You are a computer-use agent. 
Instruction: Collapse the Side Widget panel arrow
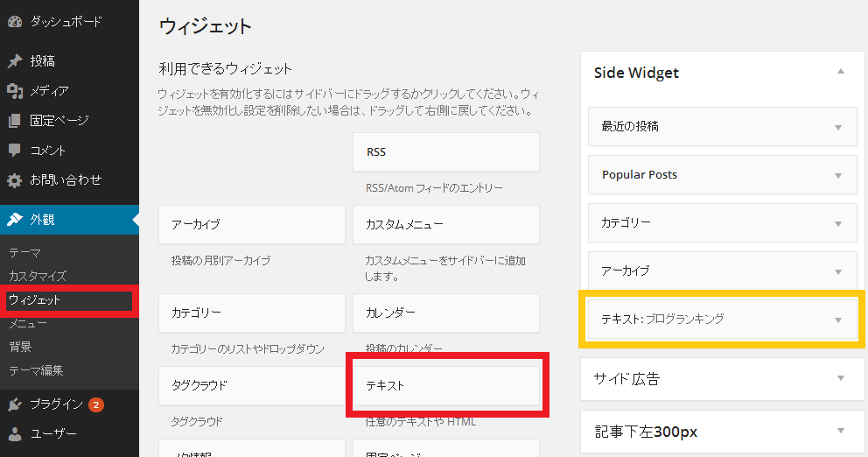pyautogui.click(x=840, y=72)
